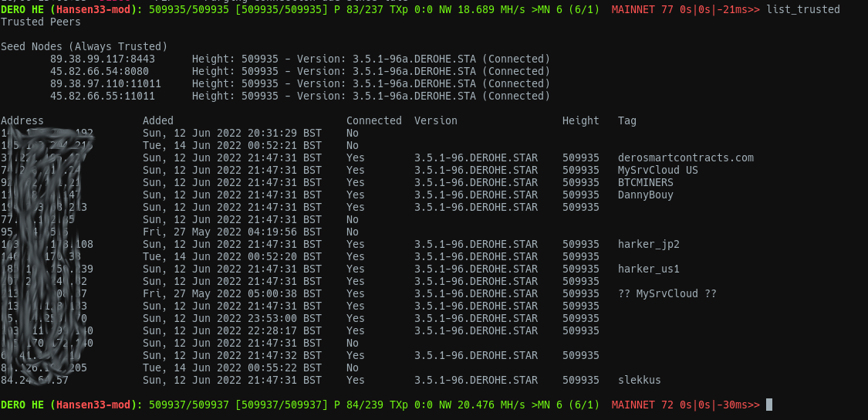Viewport: 868px width, 420px height.
Task: Click the Added column header
Action: [157, 120]
